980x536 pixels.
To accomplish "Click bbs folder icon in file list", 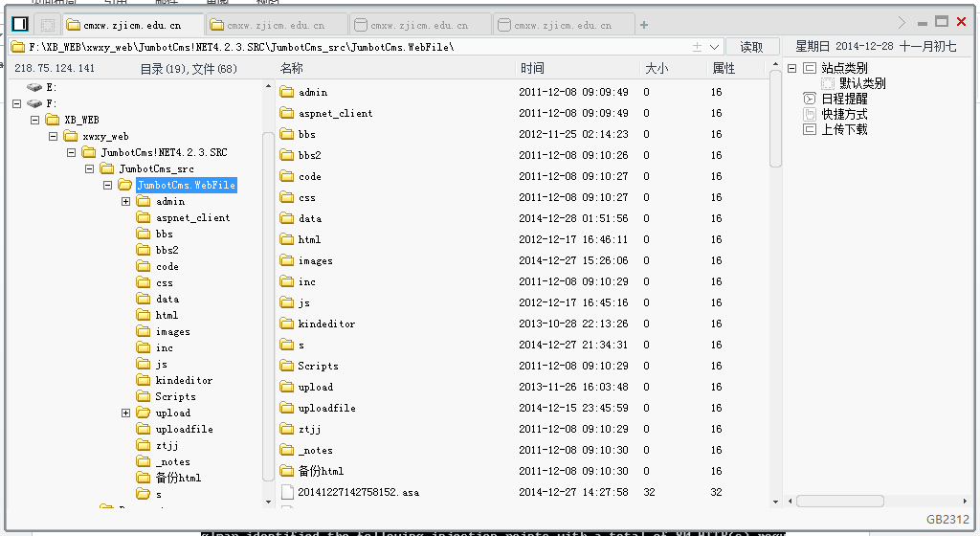I will point(287,134).
